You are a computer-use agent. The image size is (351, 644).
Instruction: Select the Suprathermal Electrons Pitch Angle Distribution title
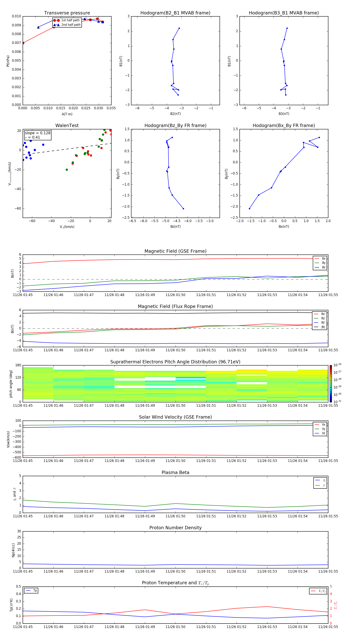pyautogui.click(x=175, y=362)
